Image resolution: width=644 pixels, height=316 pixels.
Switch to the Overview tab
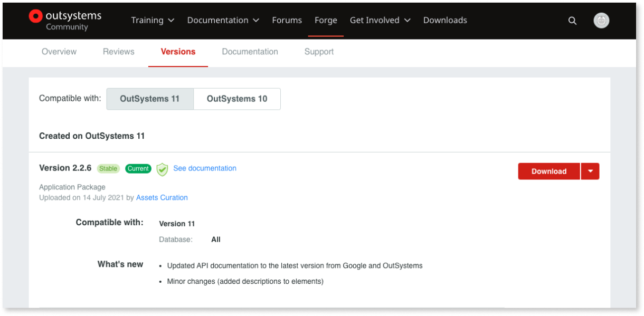pyautogui.click(x=59, y=52)
